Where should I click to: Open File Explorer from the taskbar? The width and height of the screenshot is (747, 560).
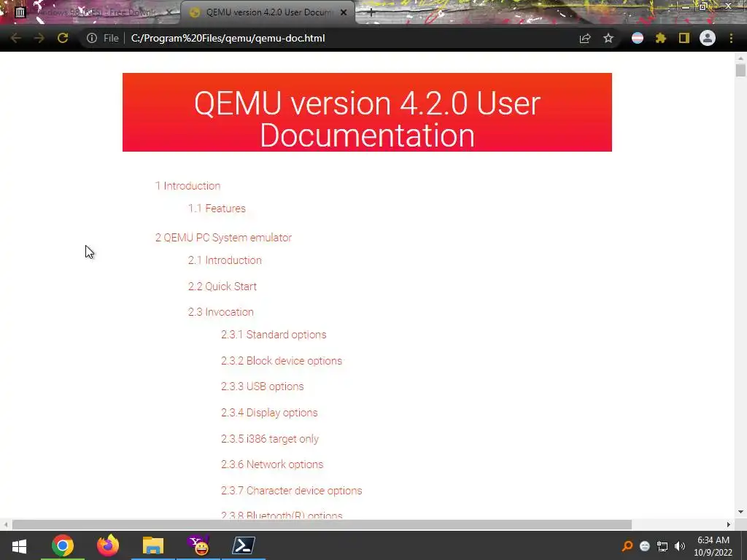153,545
